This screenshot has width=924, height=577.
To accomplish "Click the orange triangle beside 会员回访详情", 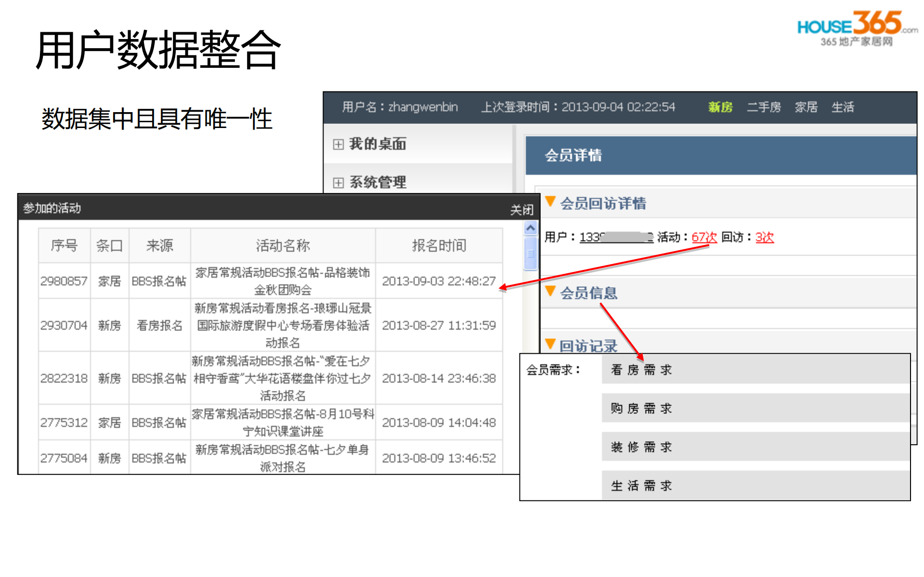I will 550,203.
